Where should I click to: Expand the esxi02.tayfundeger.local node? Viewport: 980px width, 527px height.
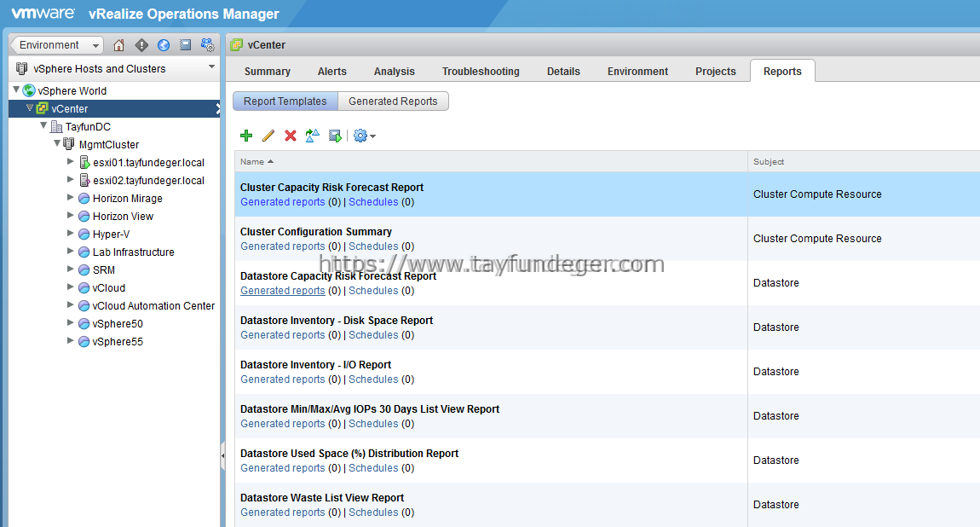70,180
